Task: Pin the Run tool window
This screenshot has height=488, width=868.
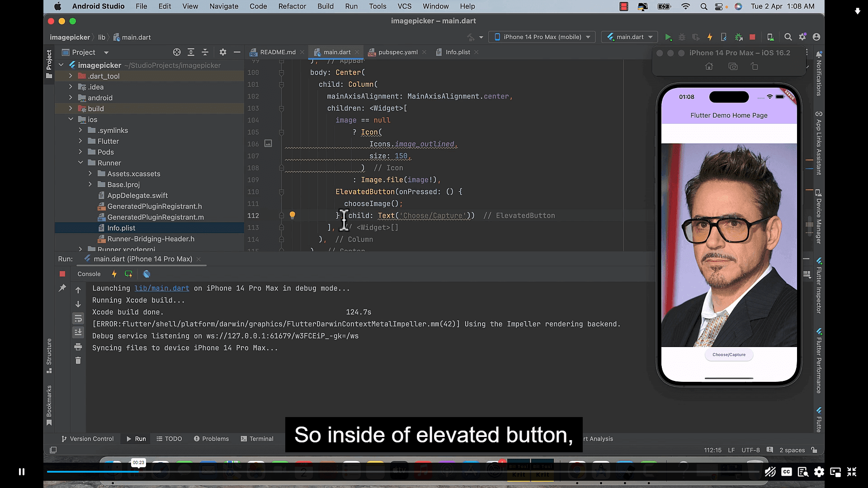Action: [63, 287]
